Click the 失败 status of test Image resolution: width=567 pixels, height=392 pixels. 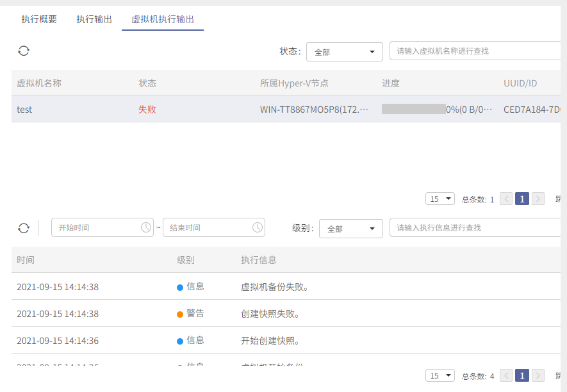point(147,110)
